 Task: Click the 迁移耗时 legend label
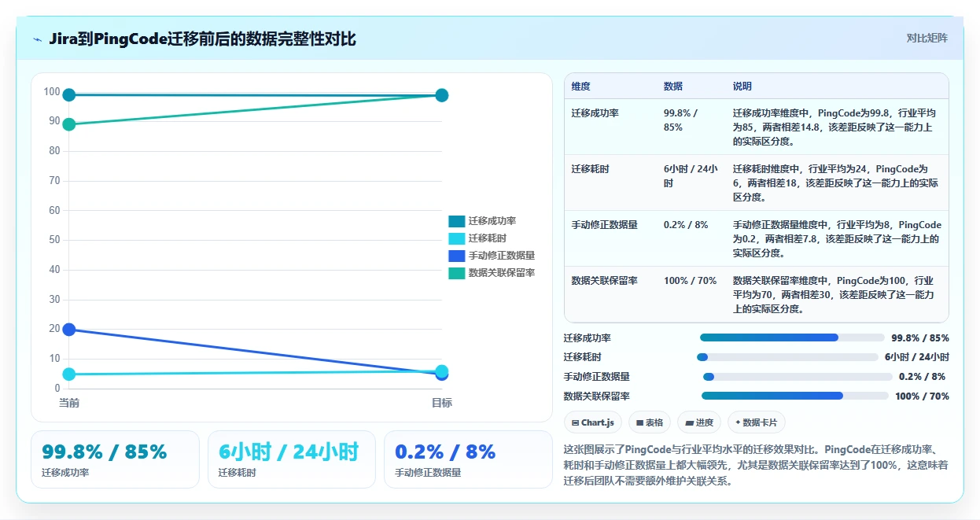[x=488, y=238]
